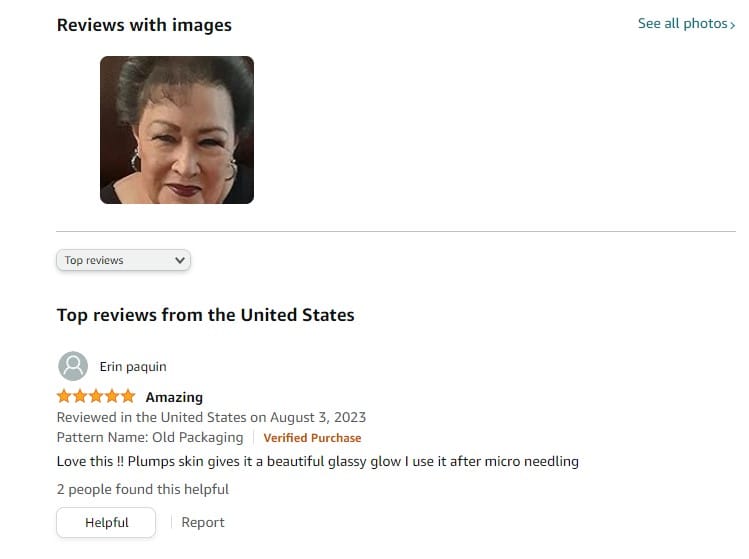Viewport: 749px width, 559px height.
Task: Click Erin paquin's profile avatar icon
Action: pyautogui.click(x=73, y=366)
